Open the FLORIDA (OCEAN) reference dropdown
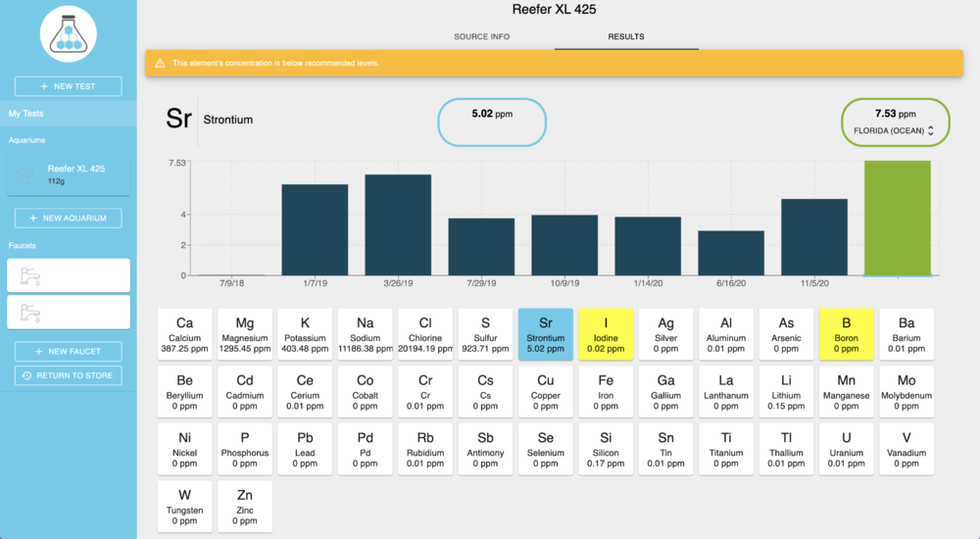This screenshot has width=980, height=539. click(x=894, y=130)
